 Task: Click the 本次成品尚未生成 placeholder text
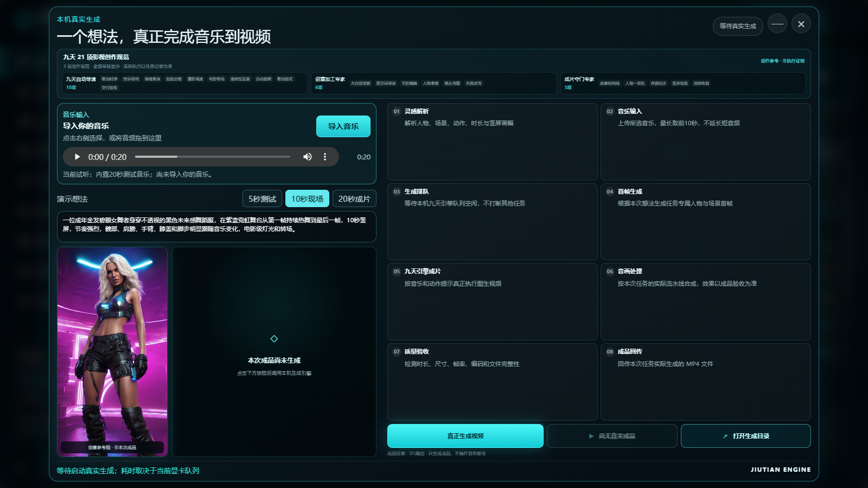click(274, 361)
